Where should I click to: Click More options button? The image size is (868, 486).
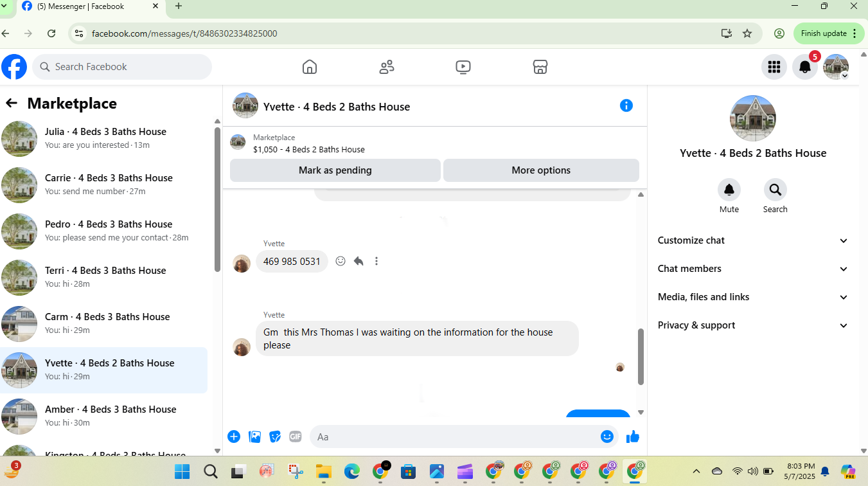(541, 170)
